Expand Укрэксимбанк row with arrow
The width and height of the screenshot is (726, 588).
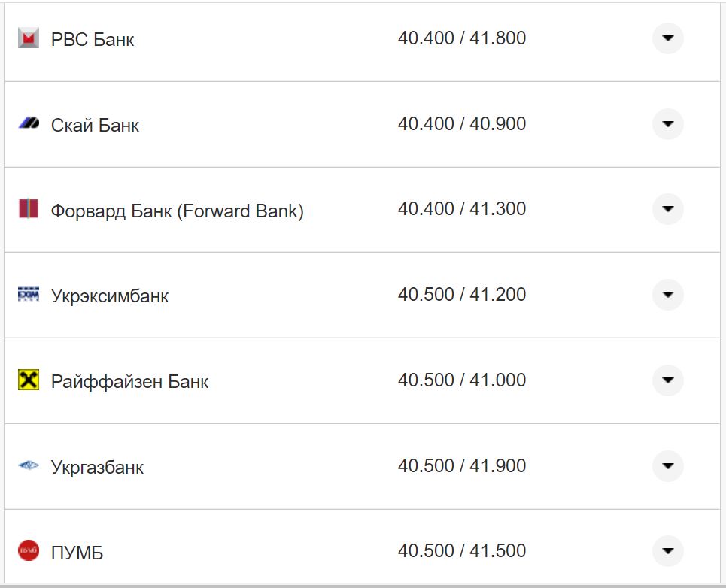tap(667, 295)
